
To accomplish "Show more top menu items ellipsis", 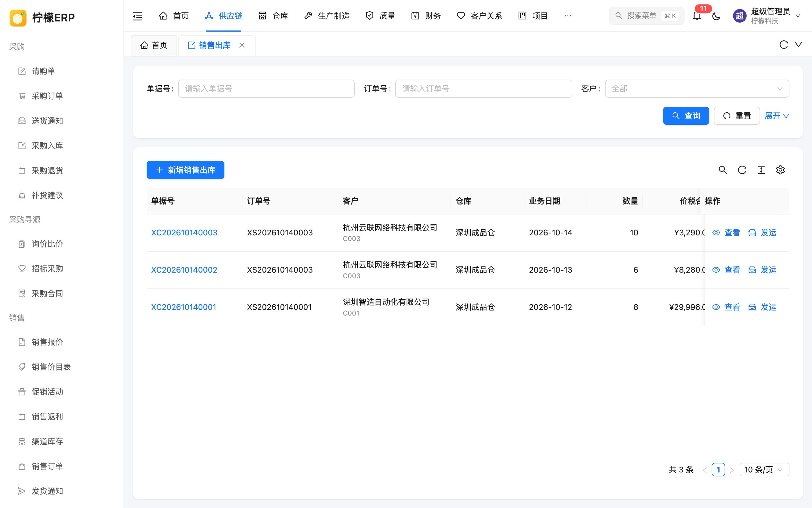I will pyautogui.click(x=568, y=16).
